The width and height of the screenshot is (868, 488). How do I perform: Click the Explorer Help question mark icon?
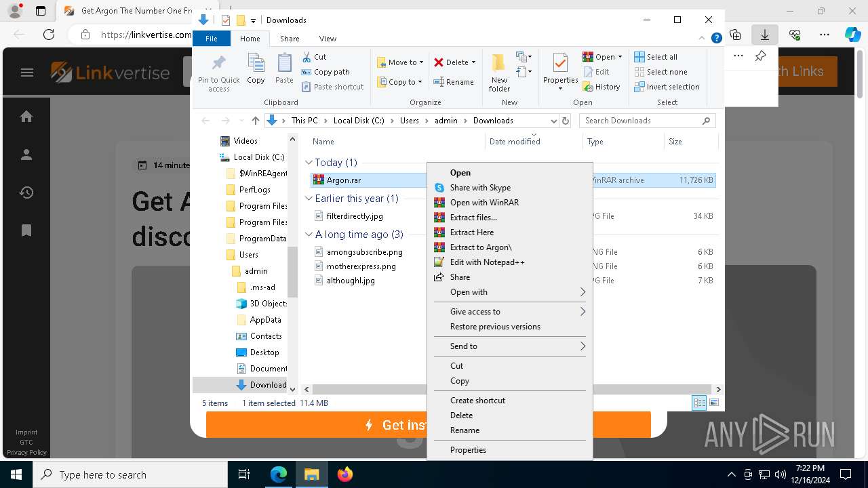pyautogui.click(x=716, y=39)
